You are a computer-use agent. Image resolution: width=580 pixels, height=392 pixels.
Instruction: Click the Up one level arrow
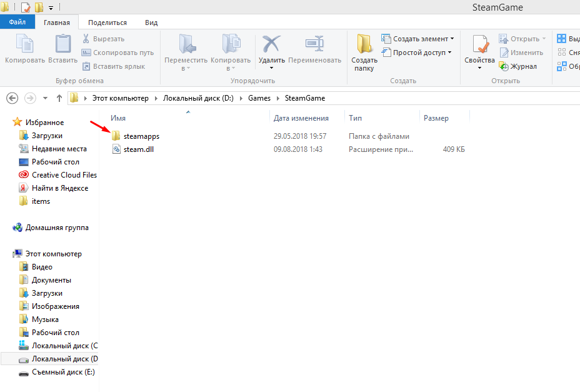(x=59, y=98)
